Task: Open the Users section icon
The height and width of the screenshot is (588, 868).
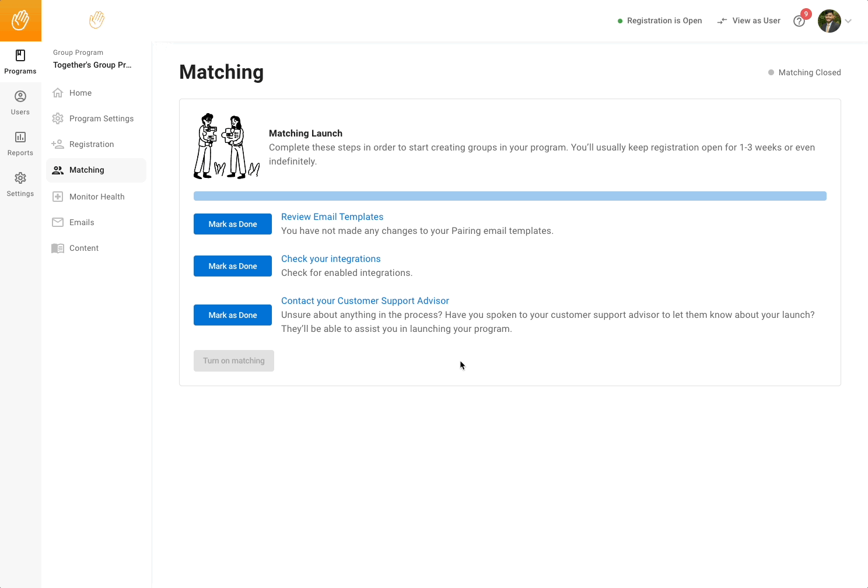Action: pos(20,96)
